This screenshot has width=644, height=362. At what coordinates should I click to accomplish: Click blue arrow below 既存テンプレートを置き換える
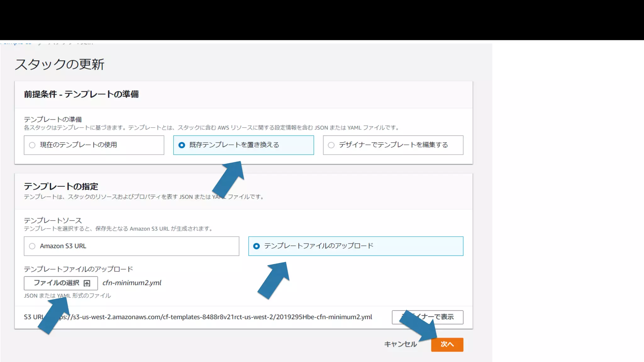click(x=229, y=178)
